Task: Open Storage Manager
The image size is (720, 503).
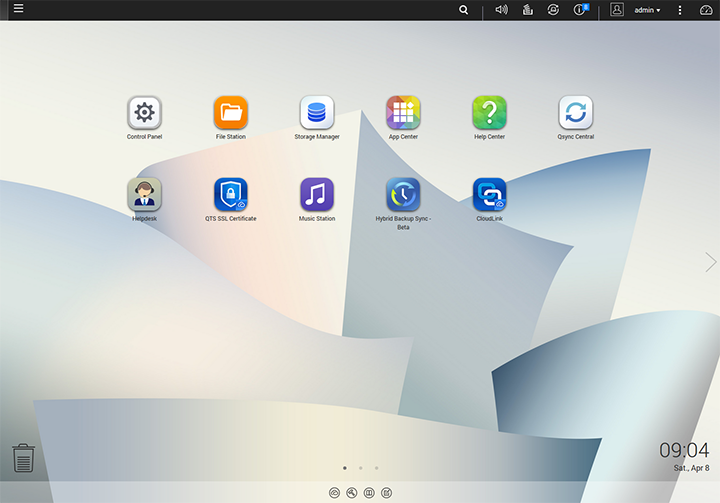Action: [317, 113]
